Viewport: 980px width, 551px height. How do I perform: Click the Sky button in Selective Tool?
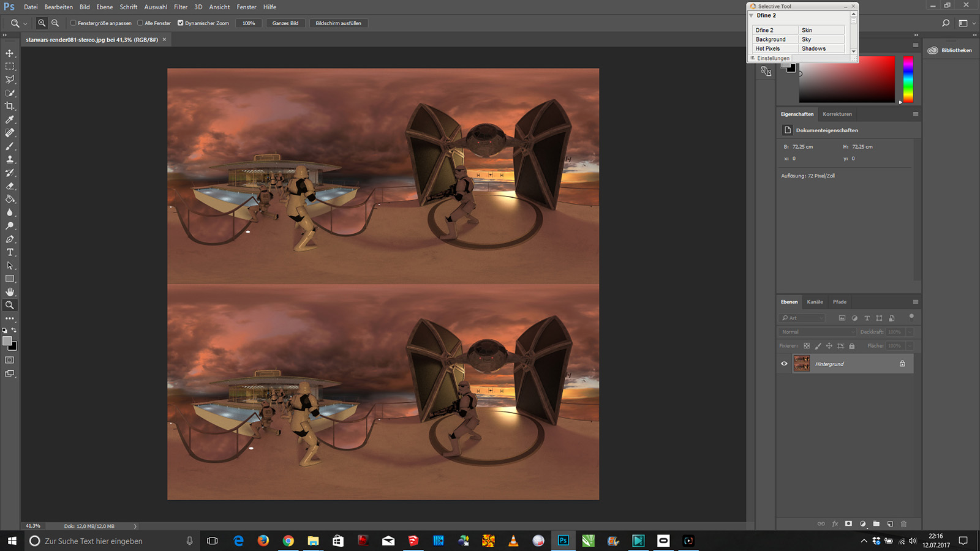click(821, 39)
